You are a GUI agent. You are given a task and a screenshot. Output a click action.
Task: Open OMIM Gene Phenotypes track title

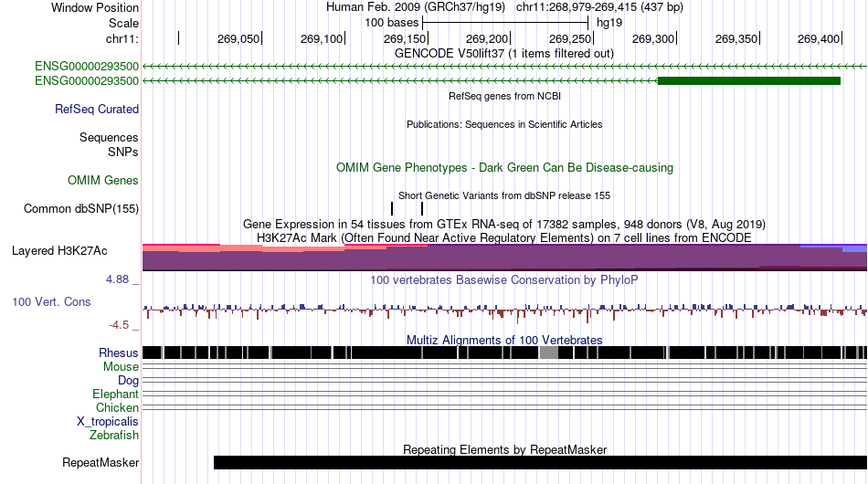point(504,168)
